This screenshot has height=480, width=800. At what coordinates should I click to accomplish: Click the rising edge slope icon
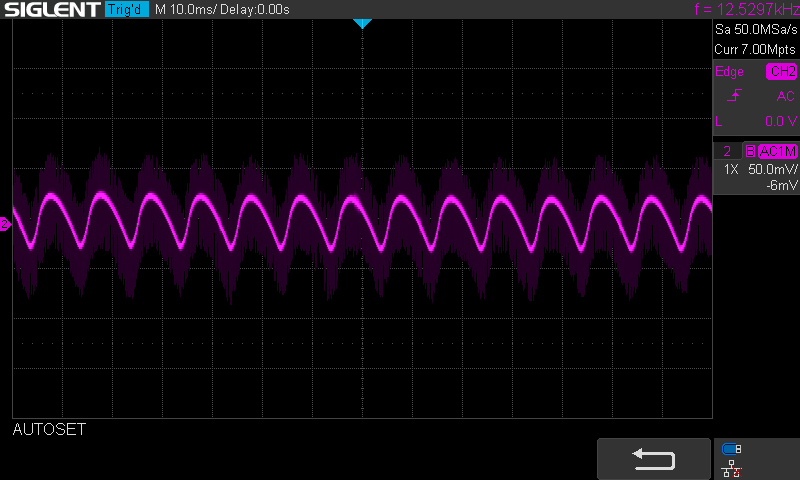point(734,95)
